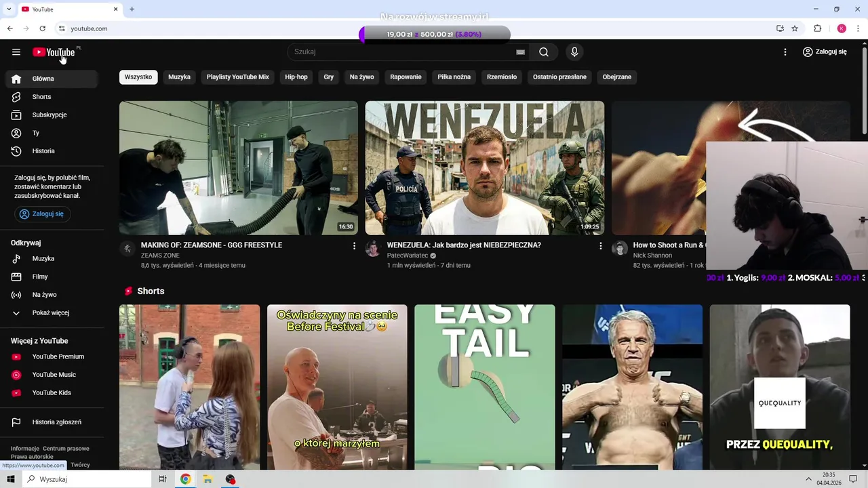Open Filmy under Odkrywaj
The image size is (868, 488).
pyautogui.click(x=52, y=277)
